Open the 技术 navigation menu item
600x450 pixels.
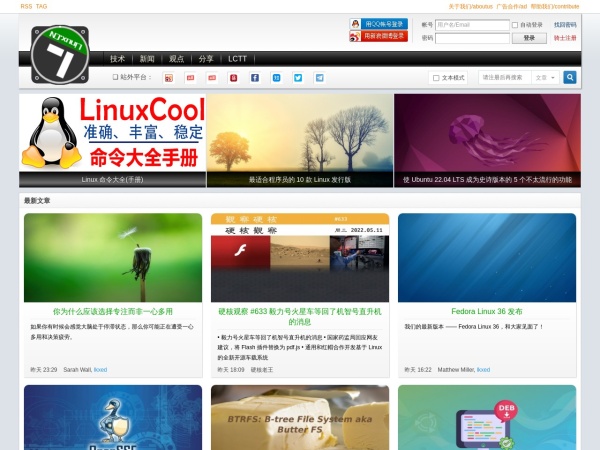point(118,59)
